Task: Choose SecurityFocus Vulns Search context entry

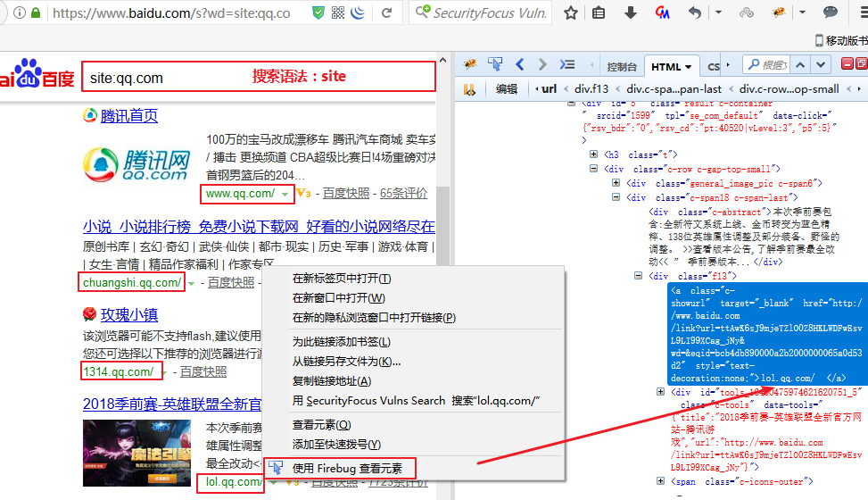Action: 414,400
